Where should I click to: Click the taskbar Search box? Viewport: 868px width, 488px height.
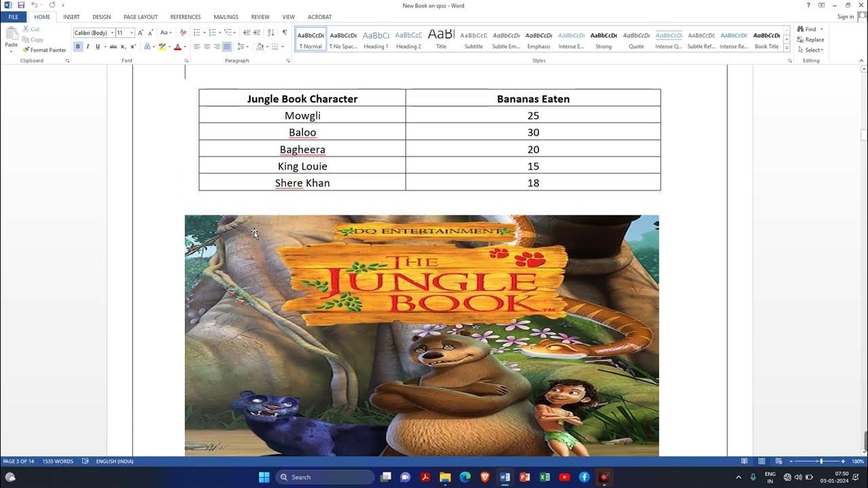pyautogui.click(x=325, y=477)
